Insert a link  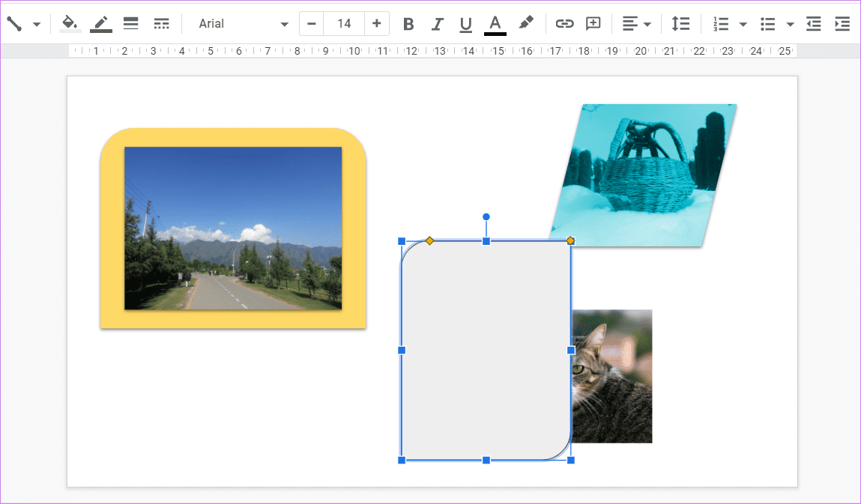[x=564, y=23]
